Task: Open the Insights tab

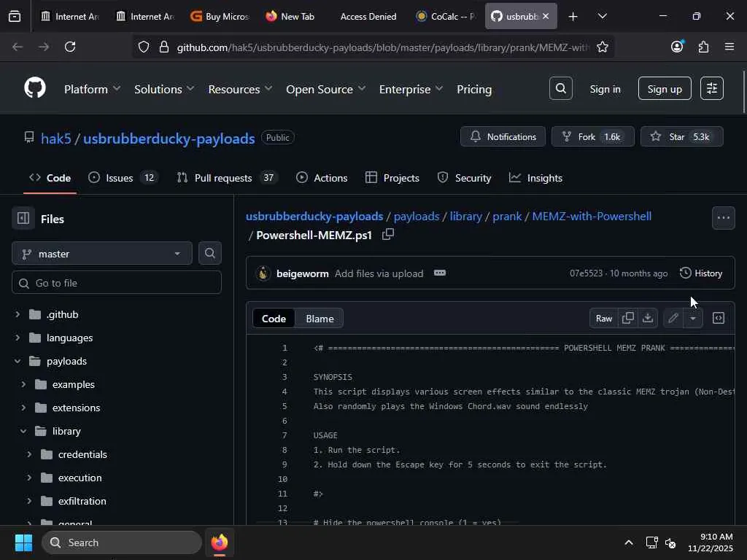Action: coord(535,178)
